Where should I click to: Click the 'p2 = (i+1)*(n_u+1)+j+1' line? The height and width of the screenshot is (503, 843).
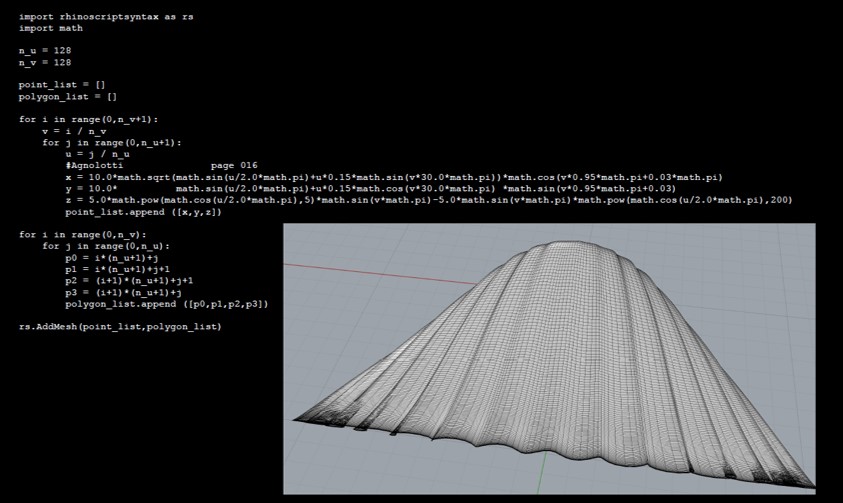[129, 281]
